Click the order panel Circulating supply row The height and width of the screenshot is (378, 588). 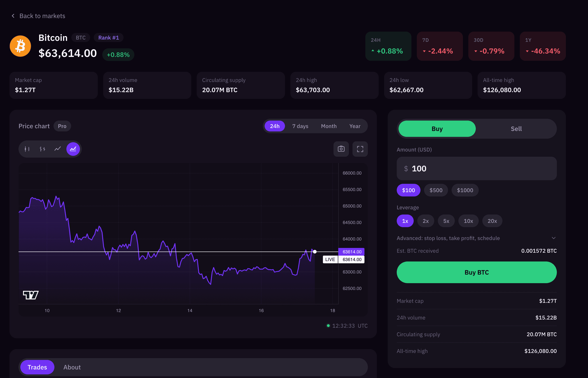[x=477, y=334]
